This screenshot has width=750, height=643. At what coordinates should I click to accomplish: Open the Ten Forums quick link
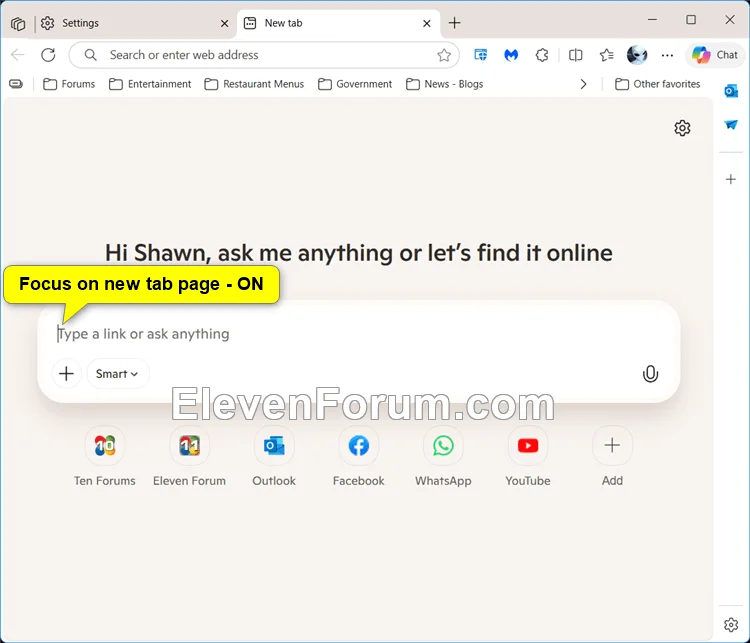pos(105,457)
